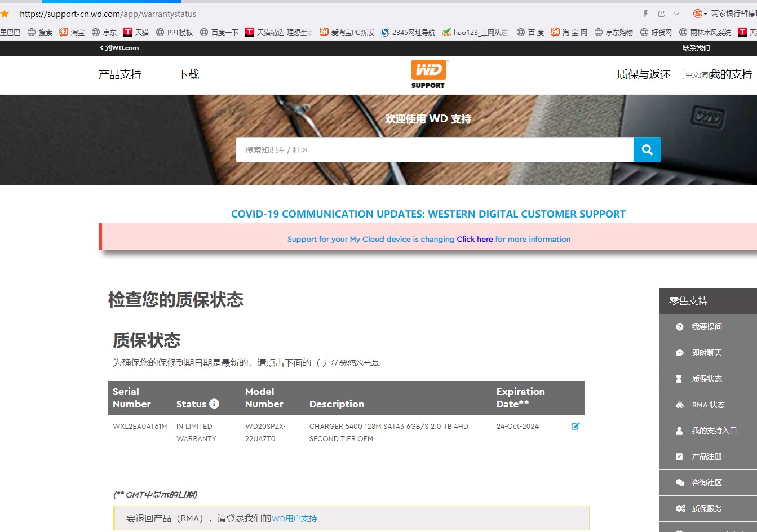757x532 pixels.
Task: Open the 淘 宝 网 bookmark
Action: (569, 32)
